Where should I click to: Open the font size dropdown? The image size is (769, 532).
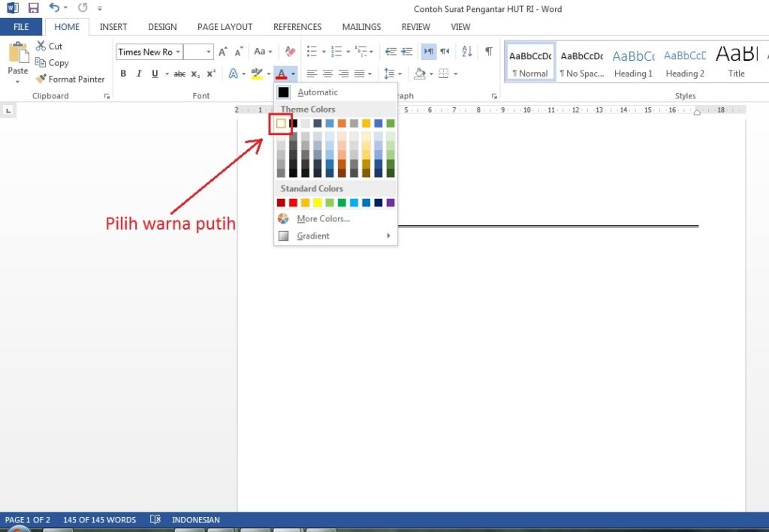(x=210, y=52)
